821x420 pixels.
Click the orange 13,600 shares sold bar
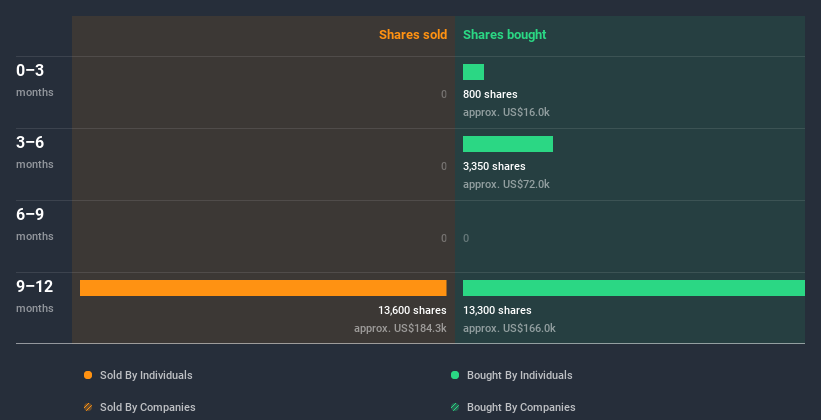pos(263,288)
